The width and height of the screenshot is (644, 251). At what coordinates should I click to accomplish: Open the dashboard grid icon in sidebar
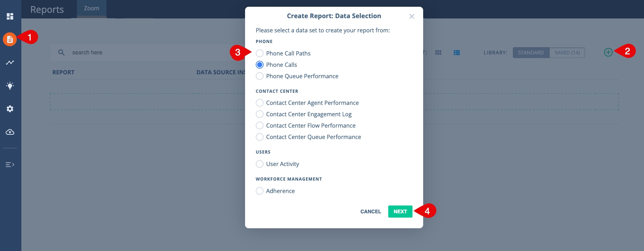10,16
